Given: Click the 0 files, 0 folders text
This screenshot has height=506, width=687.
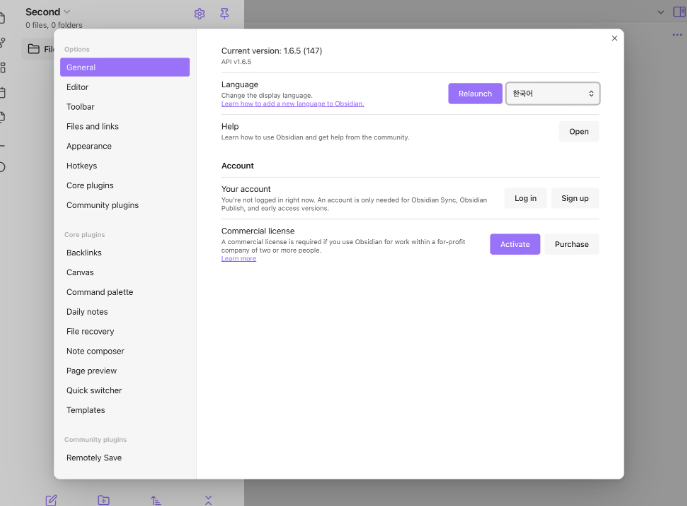Looking at the screenshot, I should (x=54, y=25).
